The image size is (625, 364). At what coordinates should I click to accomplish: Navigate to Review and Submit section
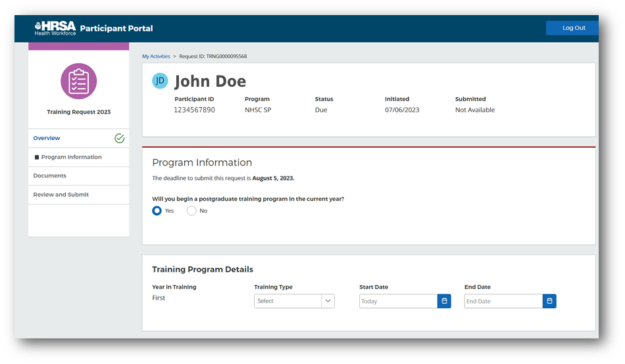61,195
